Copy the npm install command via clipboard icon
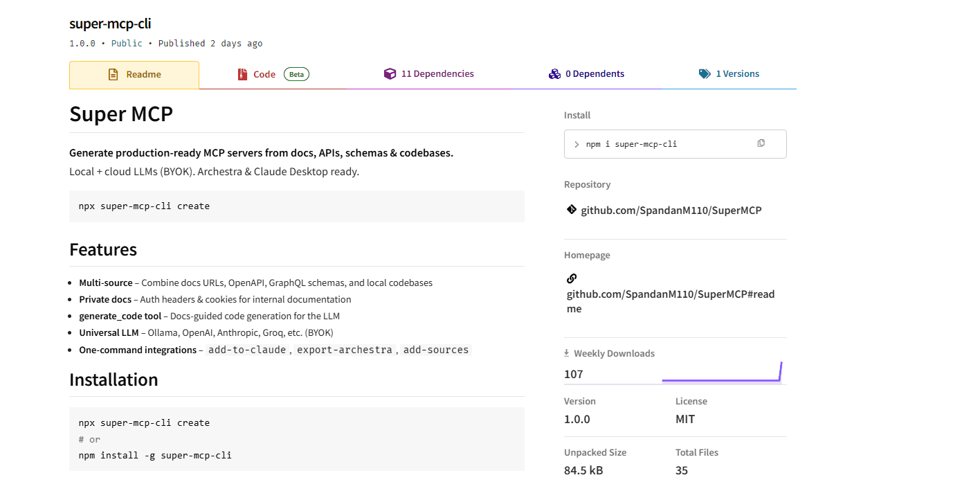980x482 pixels. (x=761, y=143)
